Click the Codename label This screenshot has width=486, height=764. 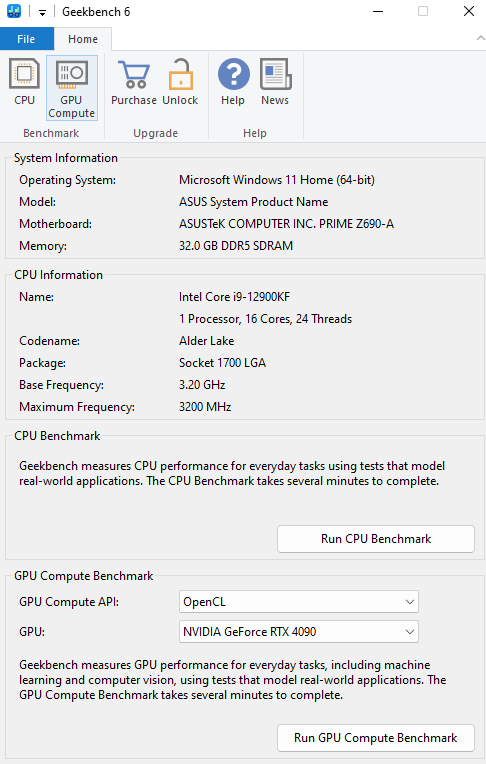point(49,341)
